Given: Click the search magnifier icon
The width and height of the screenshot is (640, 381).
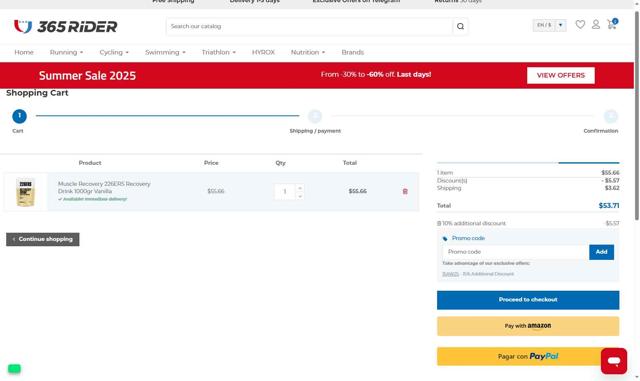Looking at the screenshot, I should [x=460, y=27].
